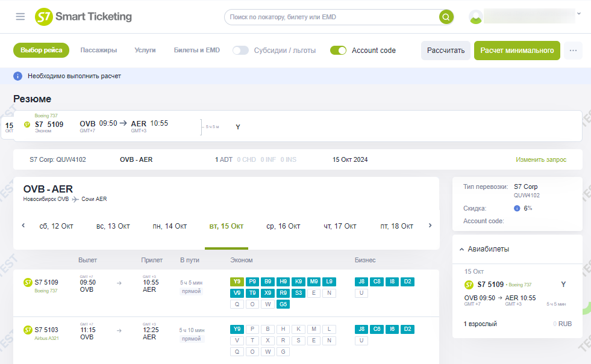Choose business class I6 on flight S7 5103
This screenshot has width=591, height=364.
[x=392, y=329]
